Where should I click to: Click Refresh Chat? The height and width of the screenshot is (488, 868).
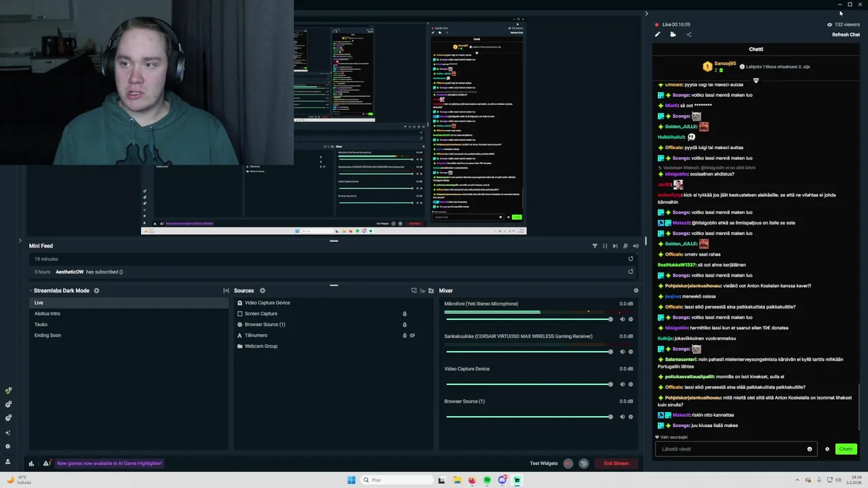pyautogui.click(x=846, y=35)
